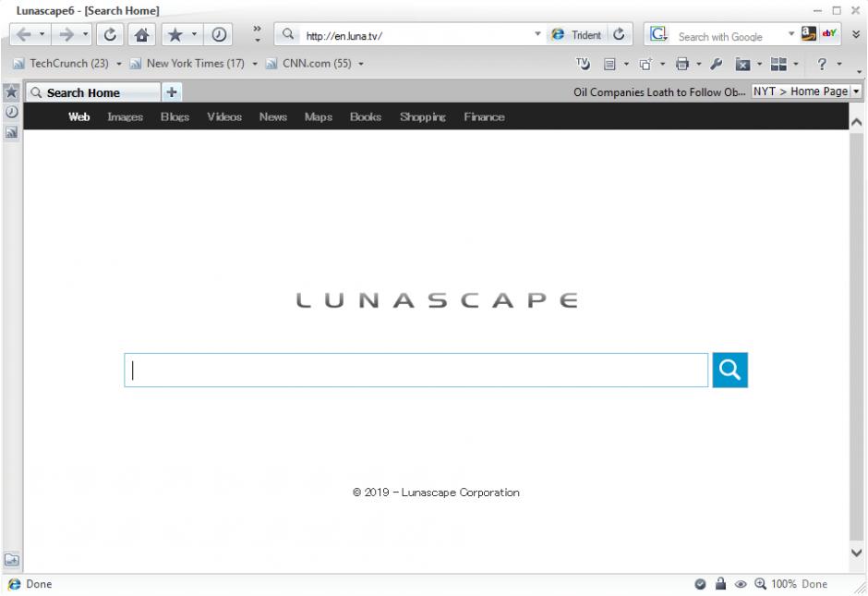Reload page using left toolbar refresh
The image size is (868, 596).
(x=110, y=35)
